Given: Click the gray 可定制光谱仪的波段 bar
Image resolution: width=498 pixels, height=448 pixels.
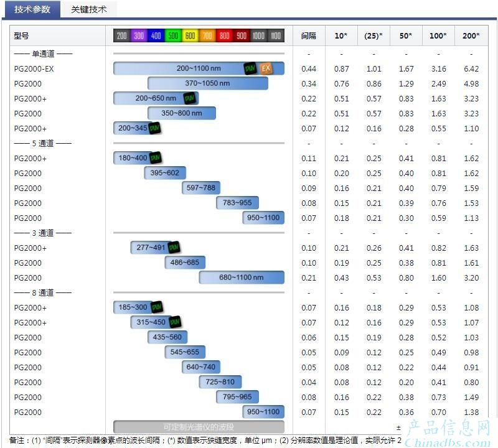Looking at the screenshot, I should tap(199, 427).
